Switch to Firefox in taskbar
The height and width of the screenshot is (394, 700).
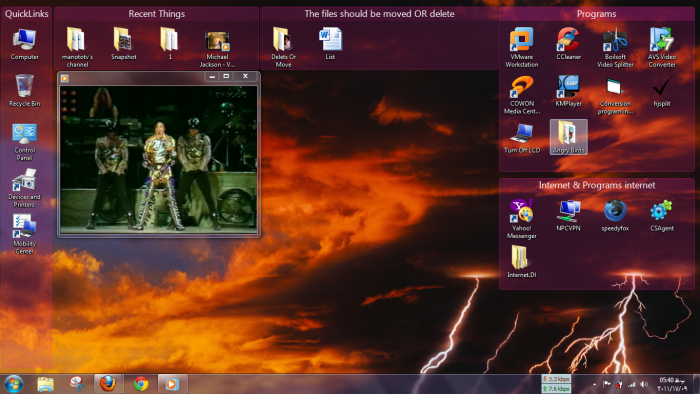(108, 384)
